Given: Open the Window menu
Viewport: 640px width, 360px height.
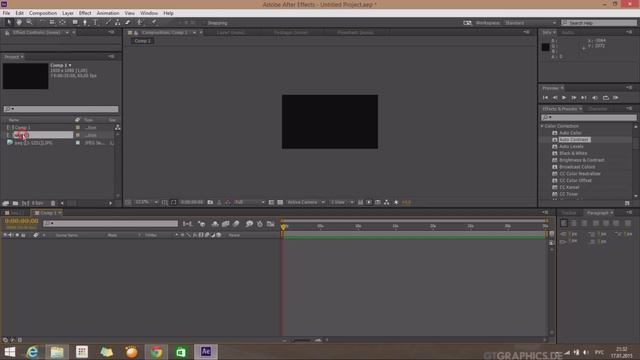Looking at the screenshot, I should [149, 13].
